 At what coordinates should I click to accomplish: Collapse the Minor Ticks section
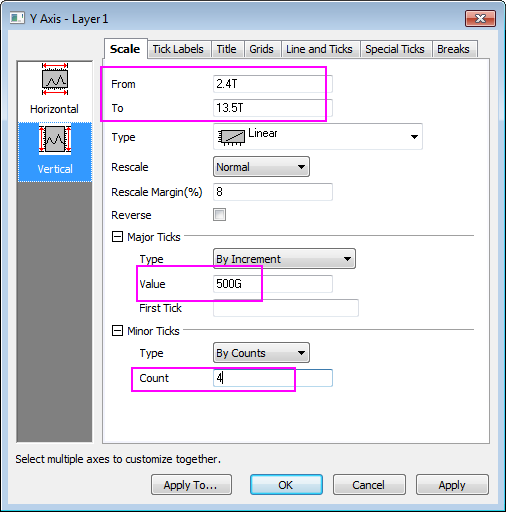(117, 331)
